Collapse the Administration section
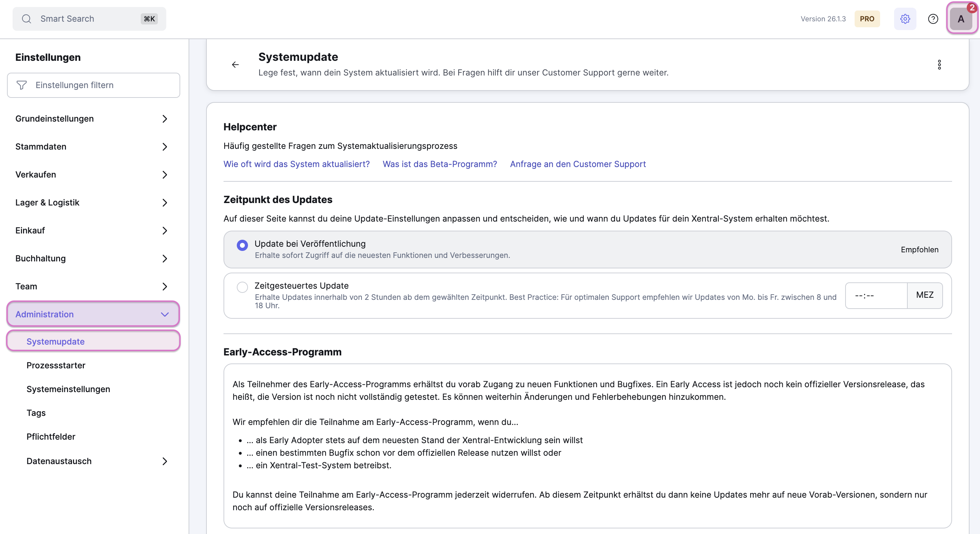 pos(164,315)
